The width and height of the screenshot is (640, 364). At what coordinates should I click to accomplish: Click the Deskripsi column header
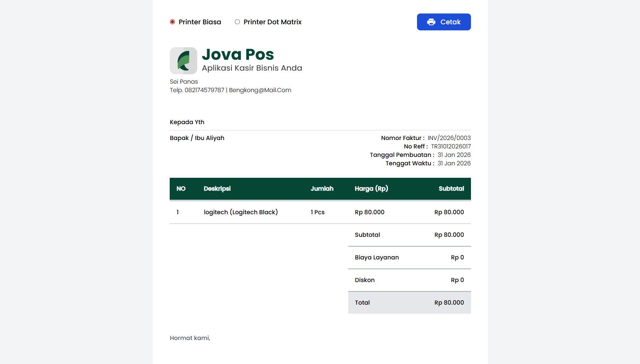click(x=217, y=189)
